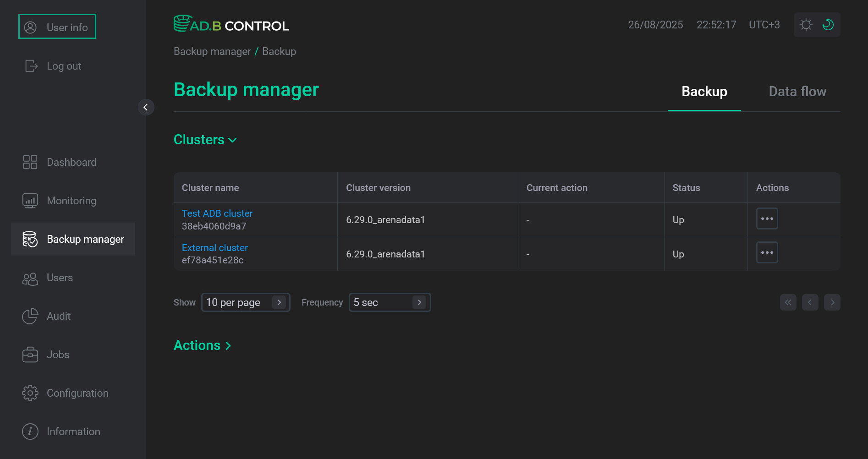Open actions menu for Test ADB cluster
Screen dimensions: 868x459
point(767,219)
